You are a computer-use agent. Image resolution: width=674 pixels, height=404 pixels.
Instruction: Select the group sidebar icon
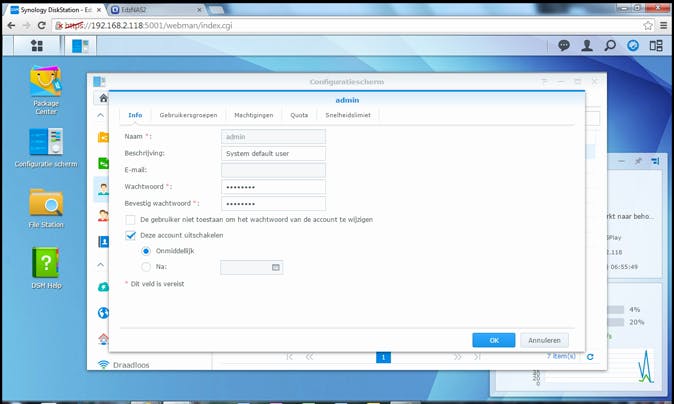coord(103,215)
